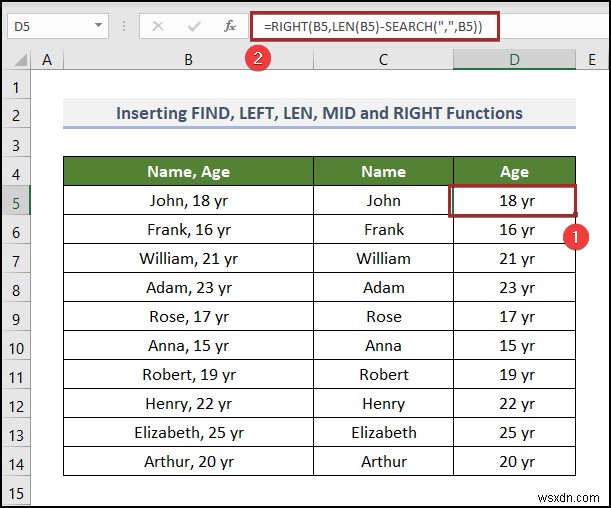
Task: Select cell 'John, 18 yr'
Action: [x=189, y=200]
